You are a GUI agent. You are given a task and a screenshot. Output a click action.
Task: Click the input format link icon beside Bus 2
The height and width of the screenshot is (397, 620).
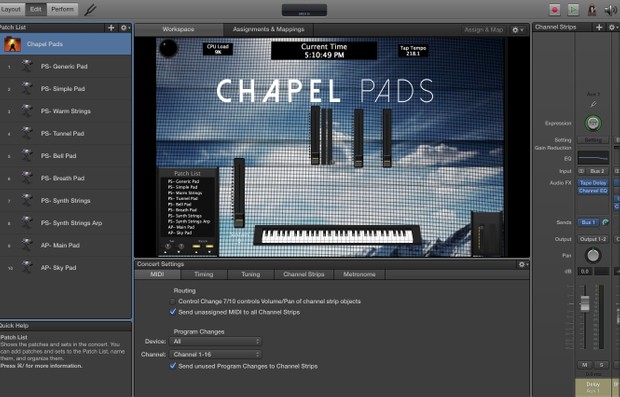(x=581, y=171)
